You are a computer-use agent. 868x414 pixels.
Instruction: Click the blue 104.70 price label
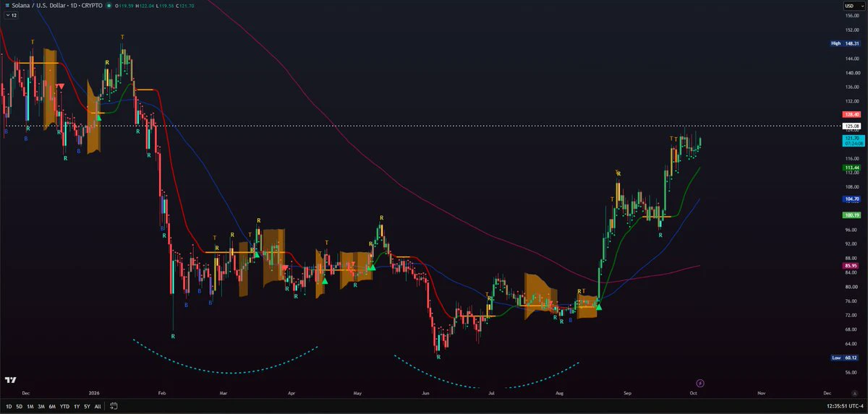coord(851,199)
